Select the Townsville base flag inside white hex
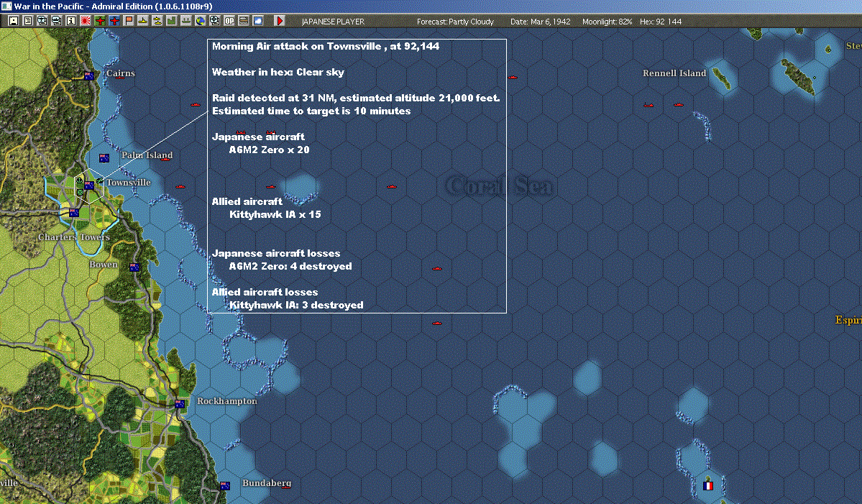Viewport: 862px width, 504px height. [89, 185]
